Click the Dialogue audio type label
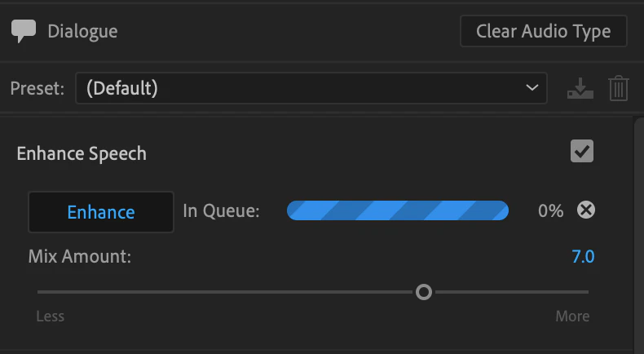The image size is (644, 354). coord(82,31)
